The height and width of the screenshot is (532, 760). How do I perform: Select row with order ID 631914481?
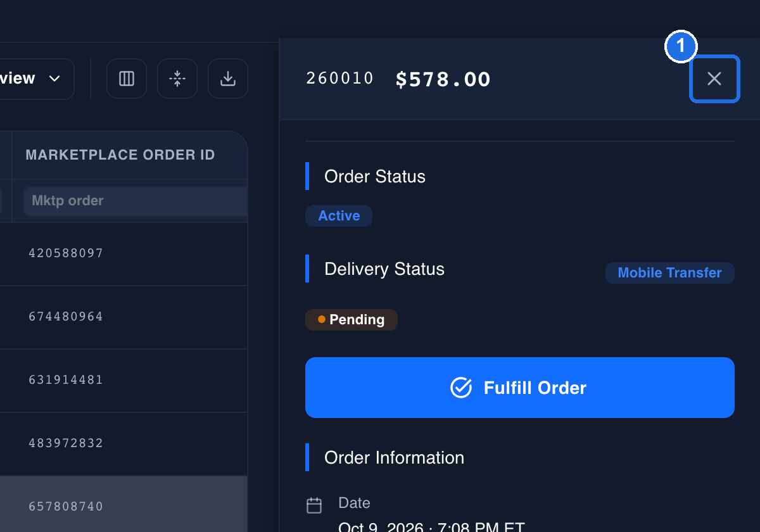coord(123,380)
